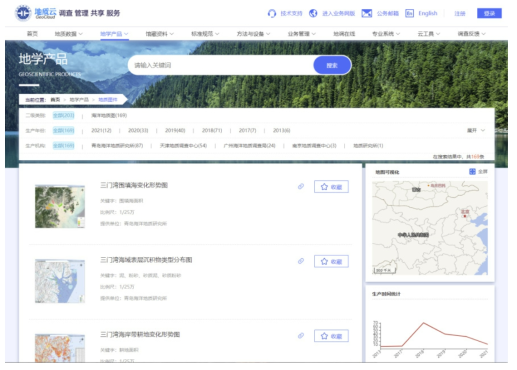Open the 地学产品 navigation menu

click(x=114, y=34)
